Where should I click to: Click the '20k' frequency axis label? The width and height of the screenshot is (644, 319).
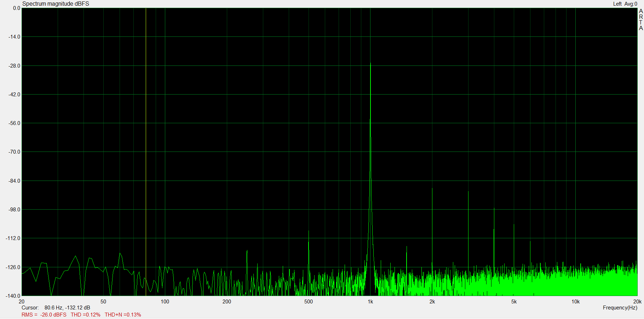637,302
